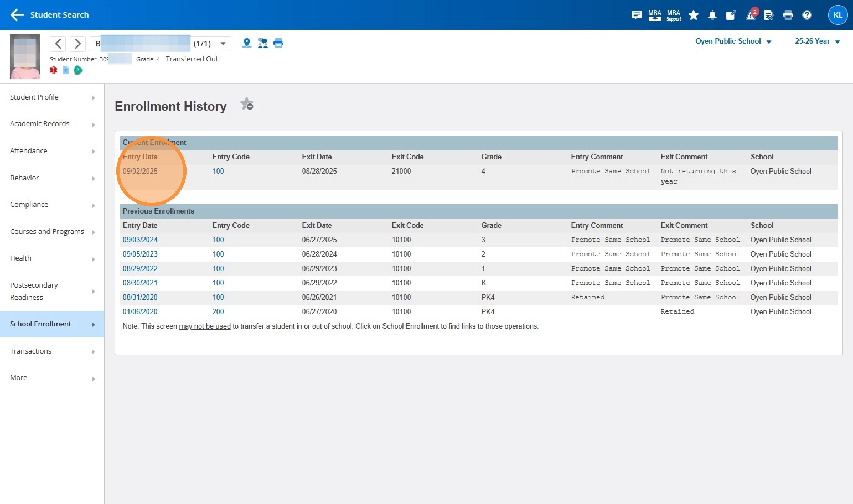This screenshot has height=504, width=853.
Task: Expand the Attendance sidebar menu
Action: click(52, 151)
